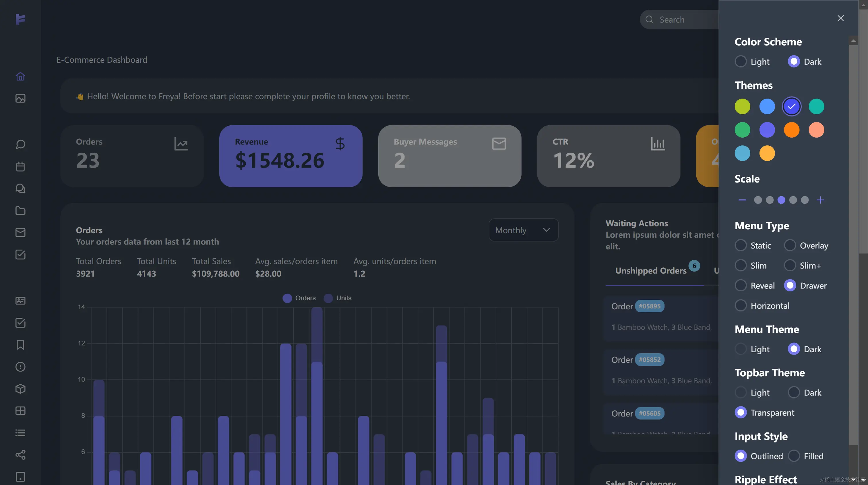Increase scale with plus button
This screenshot has height=485, width=868.
tap(820, 200)
